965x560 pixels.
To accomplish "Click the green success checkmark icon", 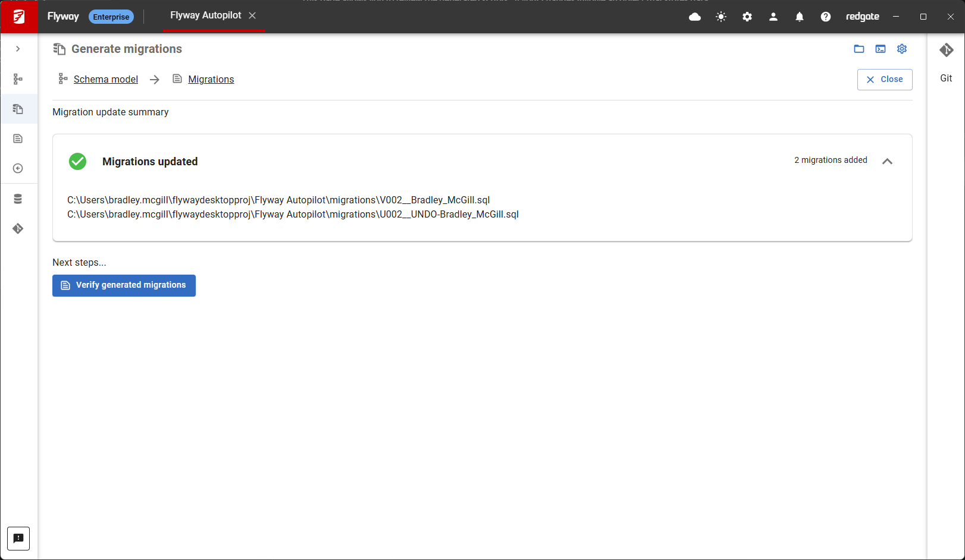I will pyautogui.click(x=77, y=161).
